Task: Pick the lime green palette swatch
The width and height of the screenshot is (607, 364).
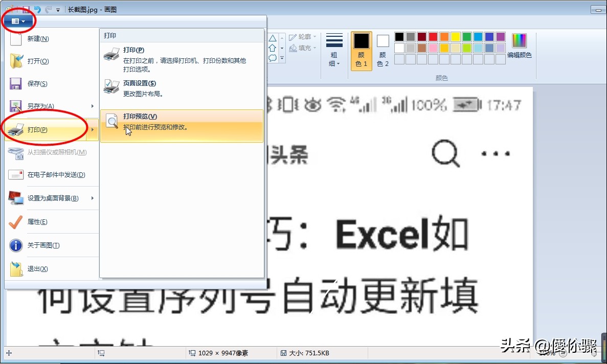Action: [467, 48]
